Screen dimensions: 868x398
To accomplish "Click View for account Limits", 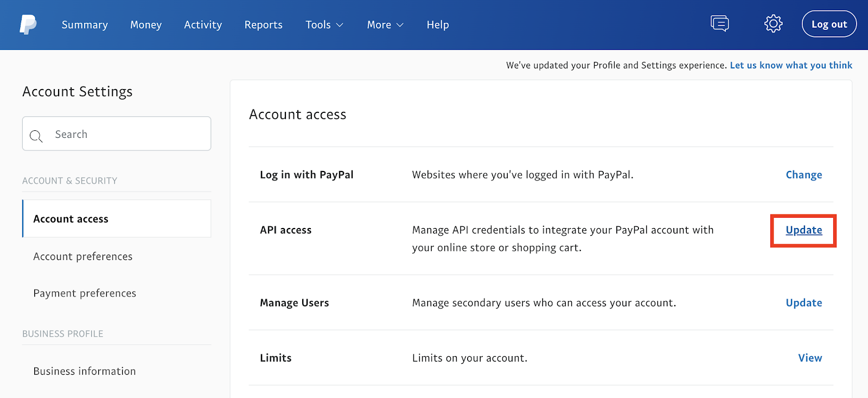I will pos(810,358).
